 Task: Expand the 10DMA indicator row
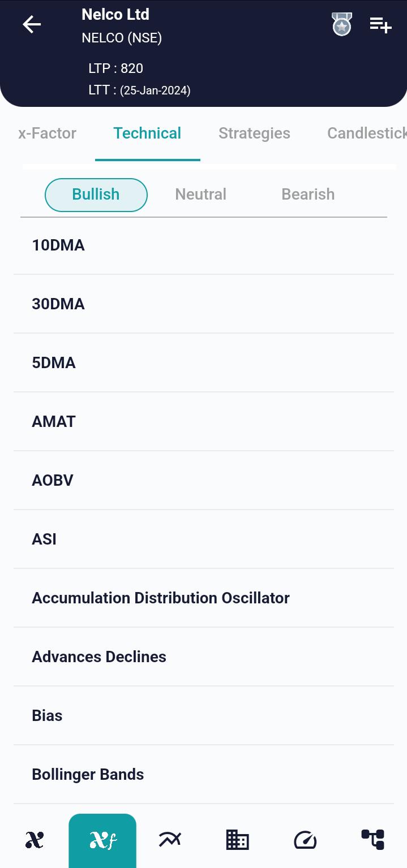204,245
